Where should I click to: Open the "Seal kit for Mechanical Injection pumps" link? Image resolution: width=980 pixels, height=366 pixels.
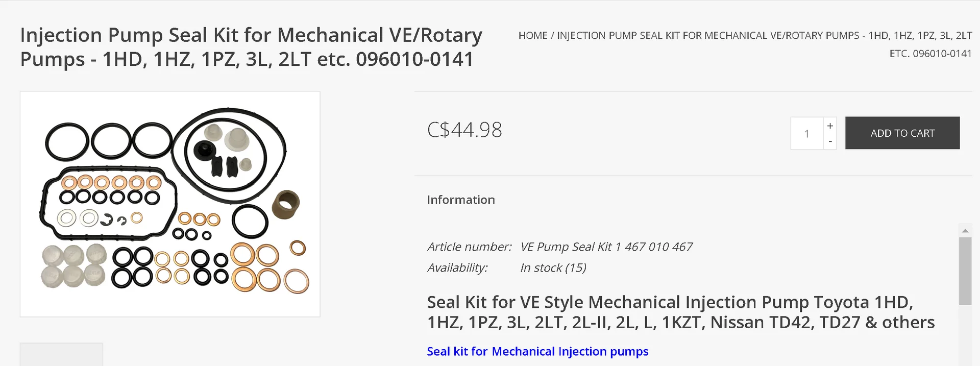(x=537, y=352)
